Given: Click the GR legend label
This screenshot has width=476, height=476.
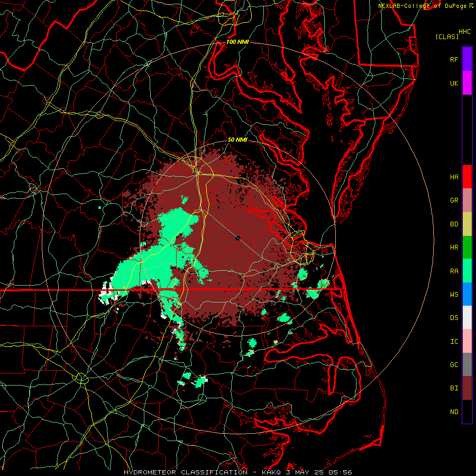Looking at the screenshot, I should pos(454,200).
